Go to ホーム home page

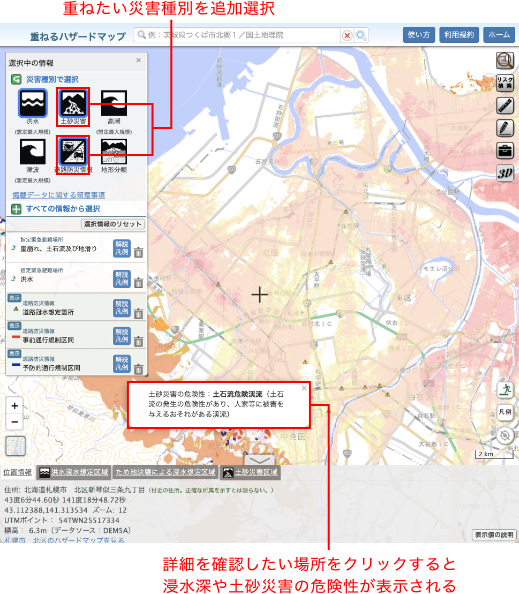coord(499,35)
